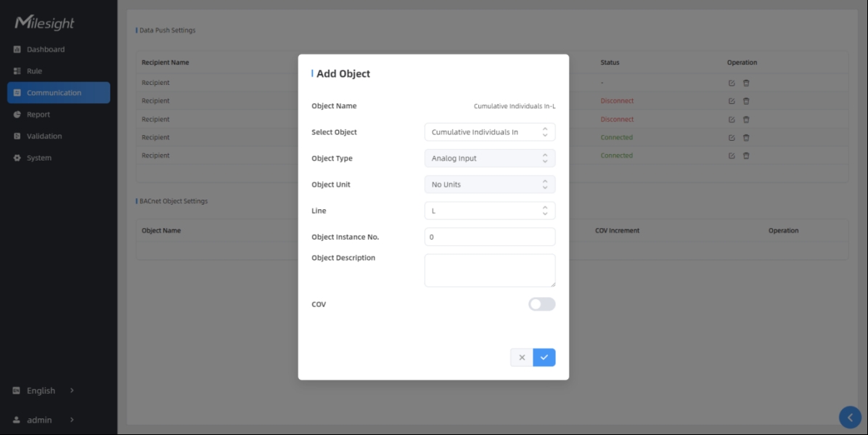This screenshot has height=435, width=868.
Task: Click edit icon for first recipient row
Action: pyautogui.click(x=732, y=83)
